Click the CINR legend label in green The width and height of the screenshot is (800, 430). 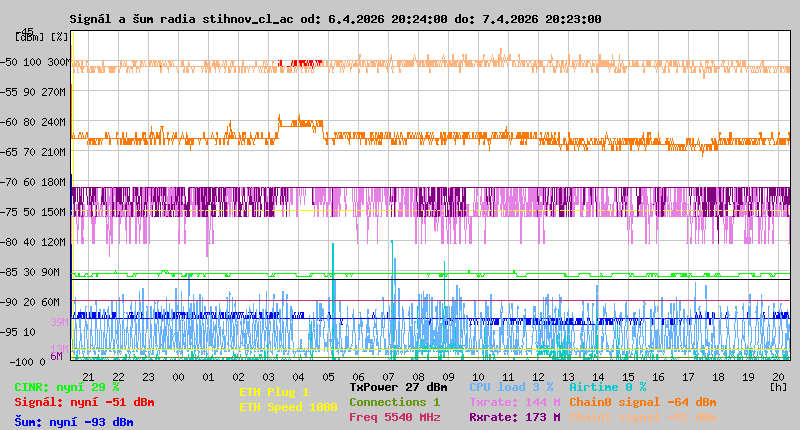[67, 387]
